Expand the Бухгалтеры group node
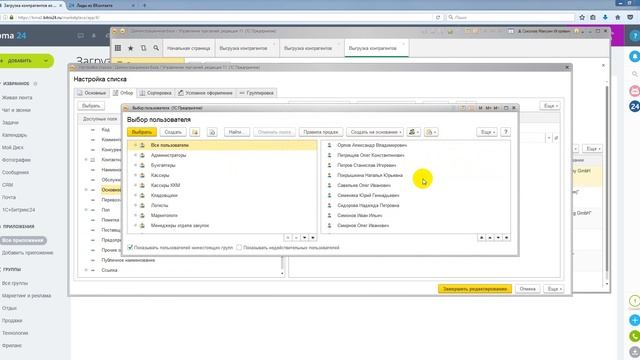This screenshot has height=360, width=640. (136, 165)
